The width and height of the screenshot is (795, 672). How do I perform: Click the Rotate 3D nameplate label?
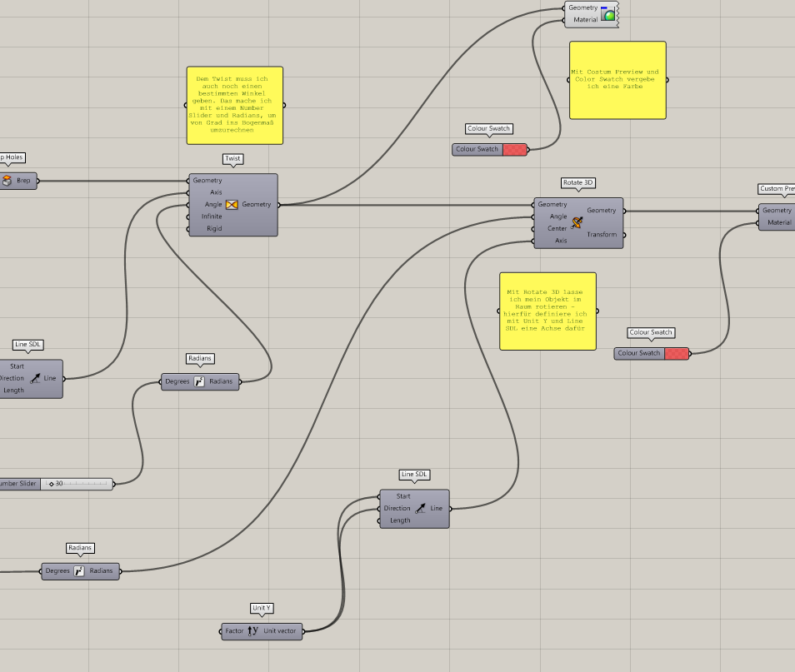point(577,182)
